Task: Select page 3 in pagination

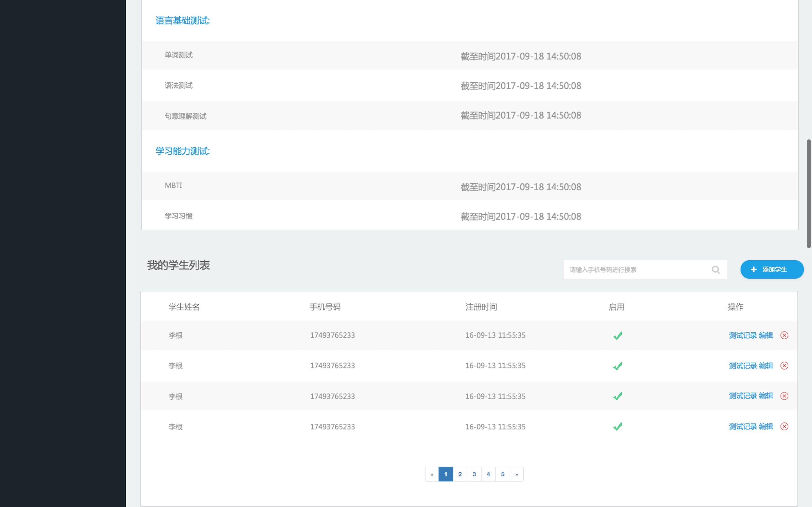Action: coord(474,474)
